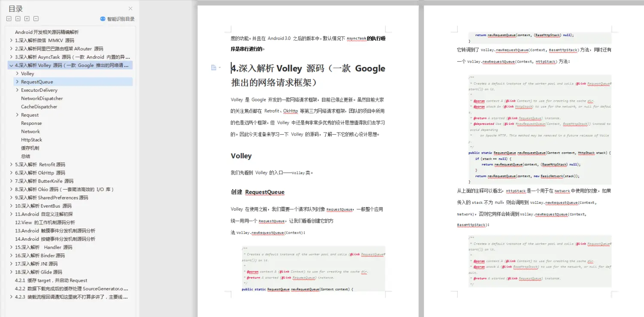Select the HttpStack outline entry

click(32, 139)
